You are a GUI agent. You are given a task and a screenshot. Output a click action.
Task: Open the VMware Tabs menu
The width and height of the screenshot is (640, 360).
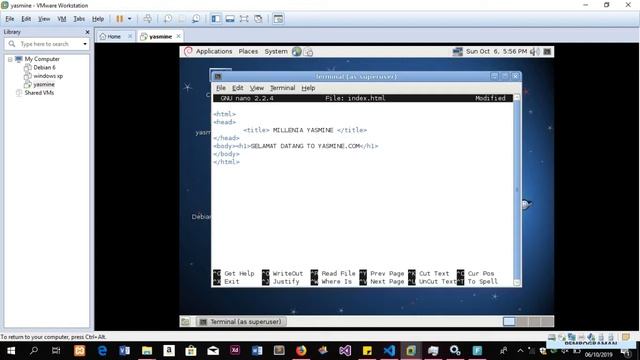point(79,19)
